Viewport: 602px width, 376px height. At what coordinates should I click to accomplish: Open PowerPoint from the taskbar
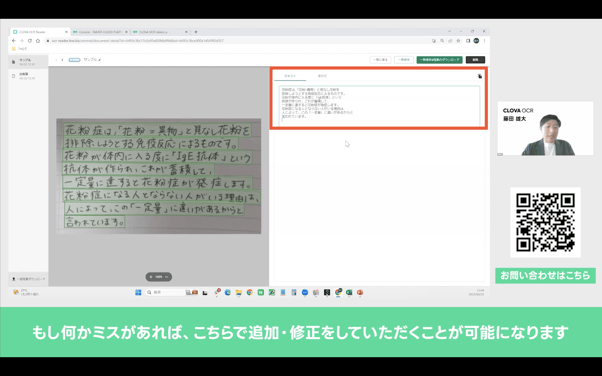tap(360, 293)
